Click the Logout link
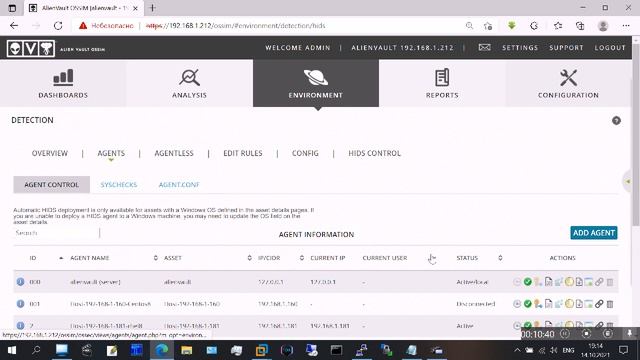This screenshot has width=640, height=360. coord(610,48)
